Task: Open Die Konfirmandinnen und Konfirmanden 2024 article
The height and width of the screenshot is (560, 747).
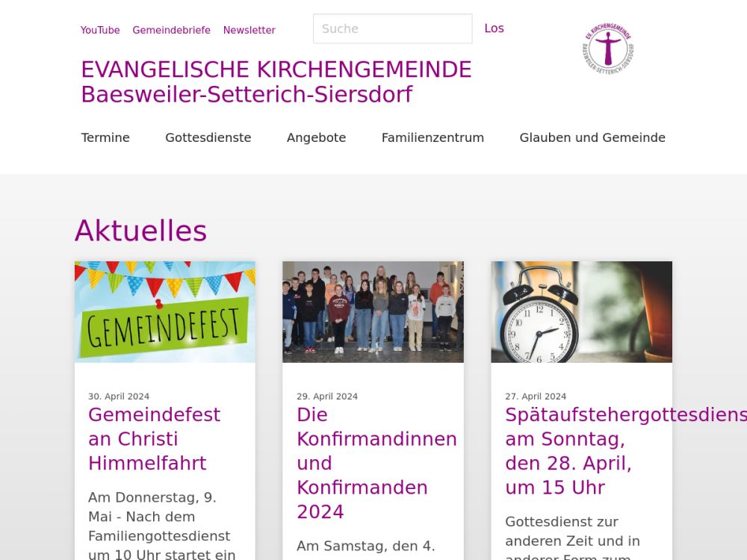Action: (x=376, y=464)
